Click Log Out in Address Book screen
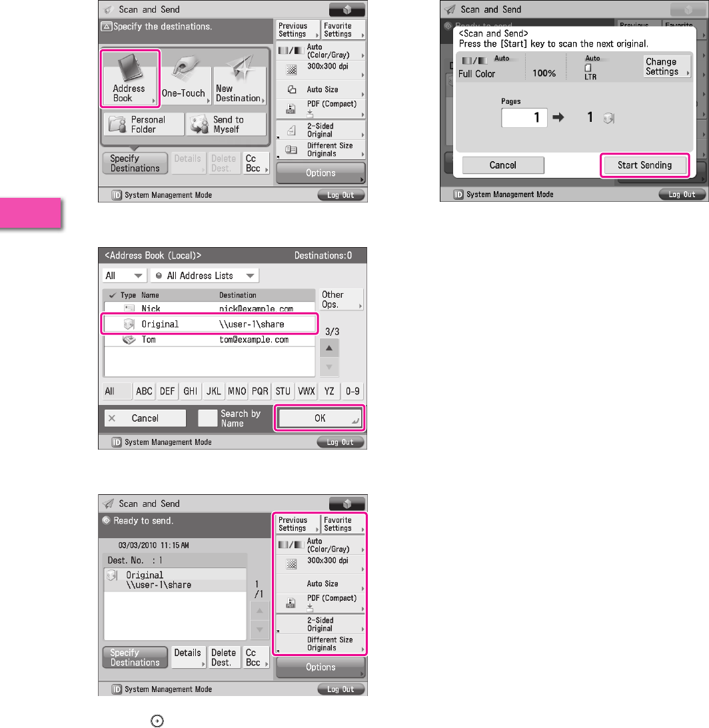709x728 pixels. click(x=340, y=442)
